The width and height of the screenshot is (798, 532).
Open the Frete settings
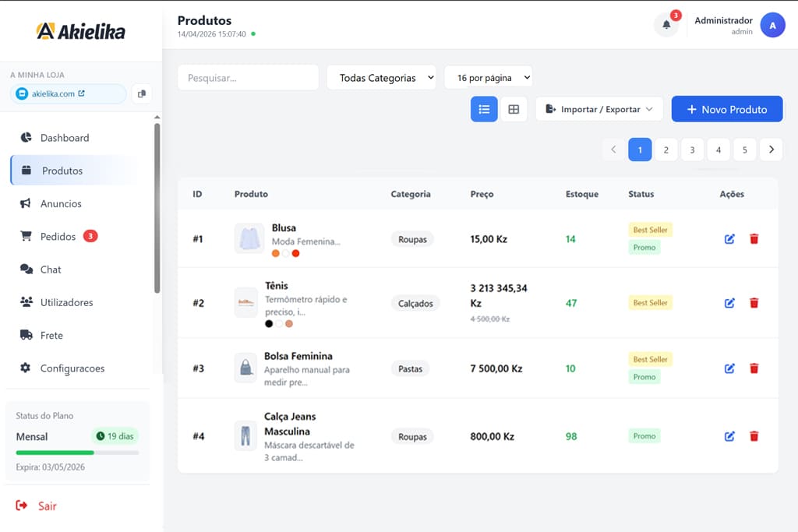point(52,335)
